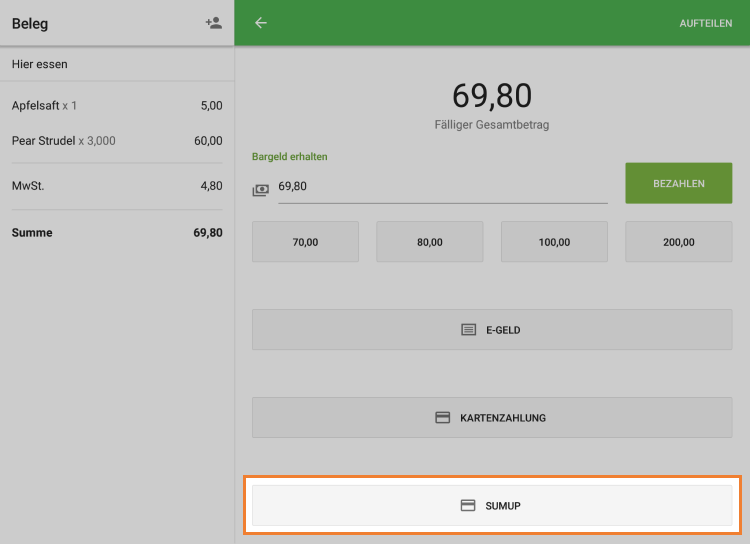
Task: Click the Beleg header title
Action: [x=30, y=24]
